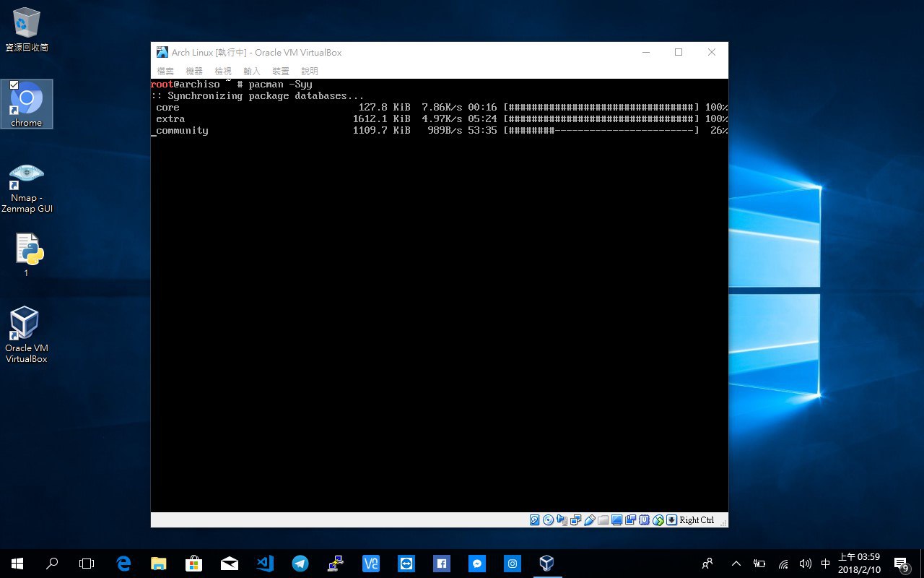This screenshot has height=578, width=924.
Task: Click the '53:35' remaining time value
Action: [x=482, y=131]
